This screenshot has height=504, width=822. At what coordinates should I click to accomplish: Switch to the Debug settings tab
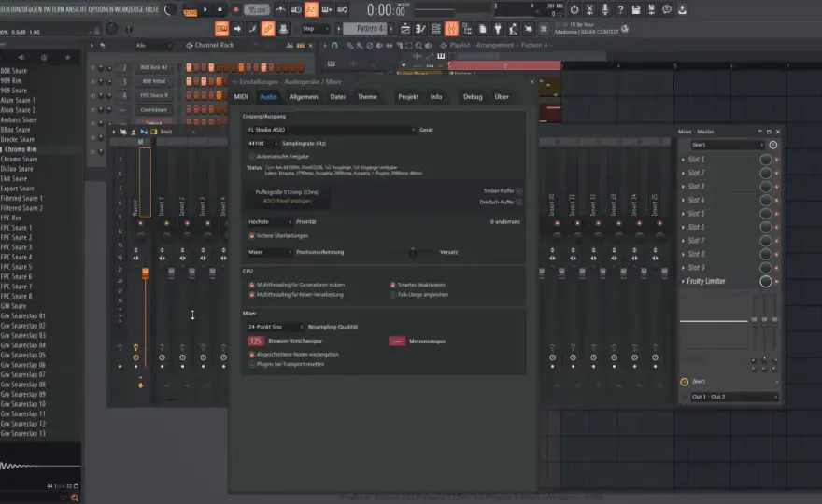click(x=473, y=97)
